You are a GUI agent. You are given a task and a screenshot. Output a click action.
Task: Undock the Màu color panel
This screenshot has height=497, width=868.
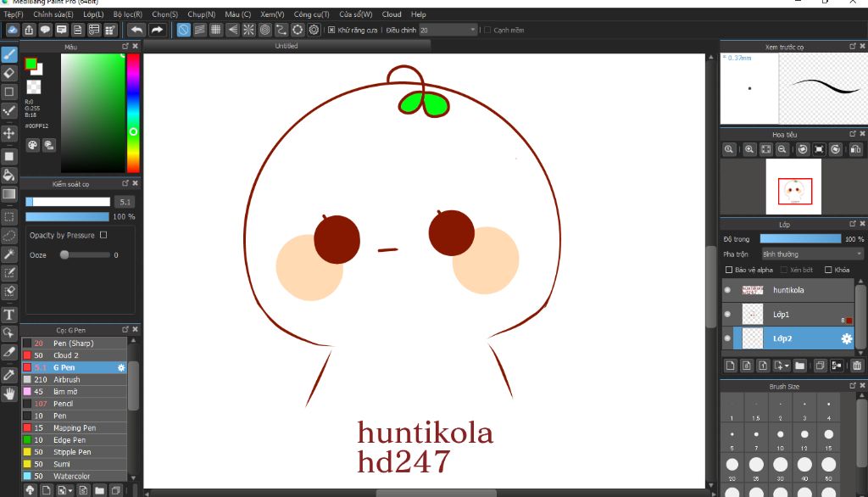pos(125,46)
